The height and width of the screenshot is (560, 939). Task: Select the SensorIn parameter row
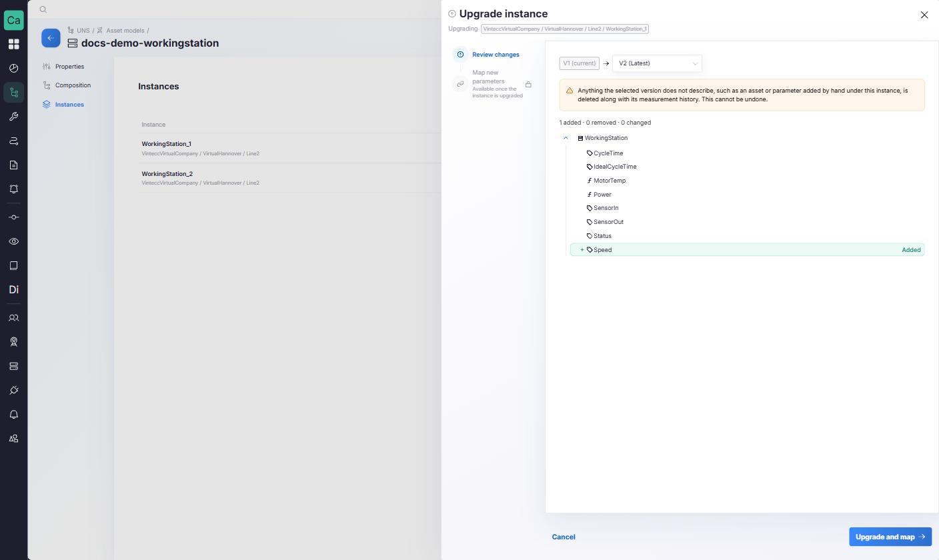pos(747,208)
